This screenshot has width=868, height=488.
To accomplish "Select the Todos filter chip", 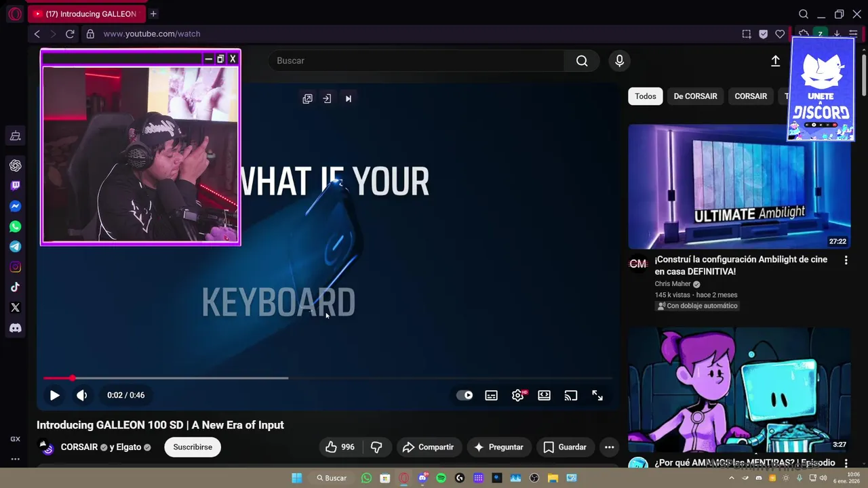I will click(645, 96).
